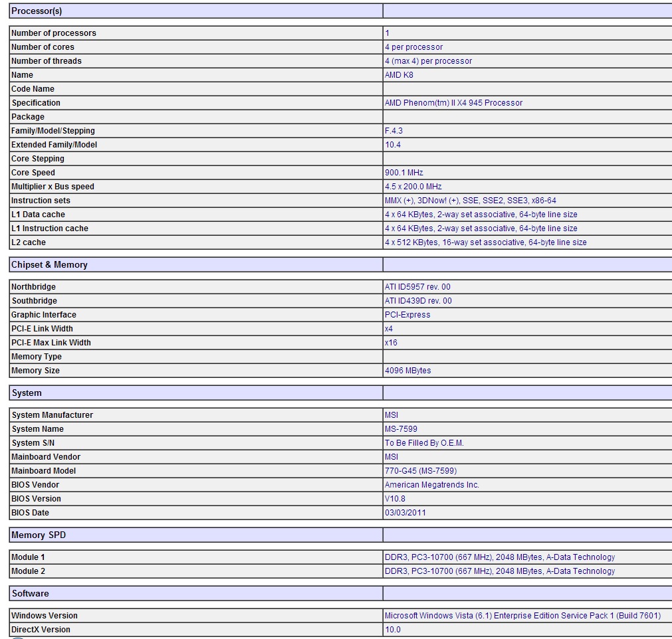Select the 'AMD K8' name value

pos(399,75)
